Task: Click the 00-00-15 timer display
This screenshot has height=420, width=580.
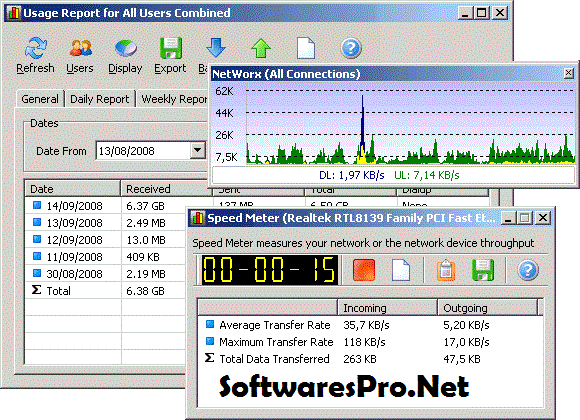Action: tap(270, 270)
